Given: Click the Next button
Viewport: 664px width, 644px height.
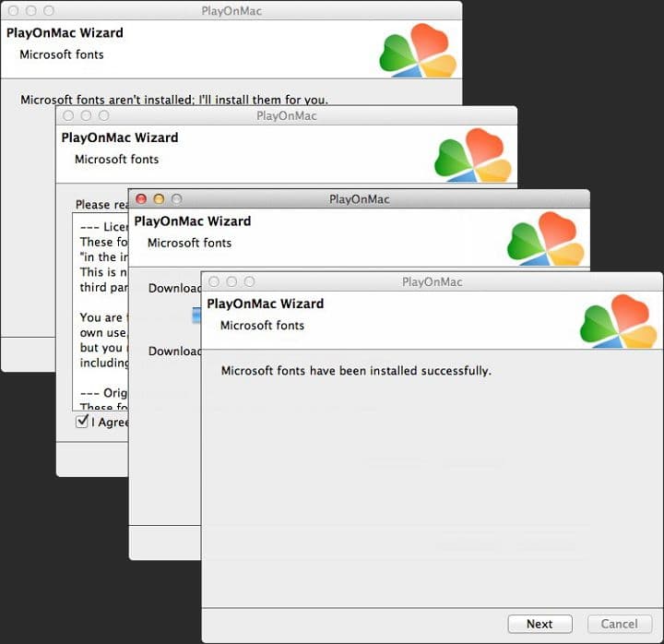Looking at the screenshot, I should 539,624.
